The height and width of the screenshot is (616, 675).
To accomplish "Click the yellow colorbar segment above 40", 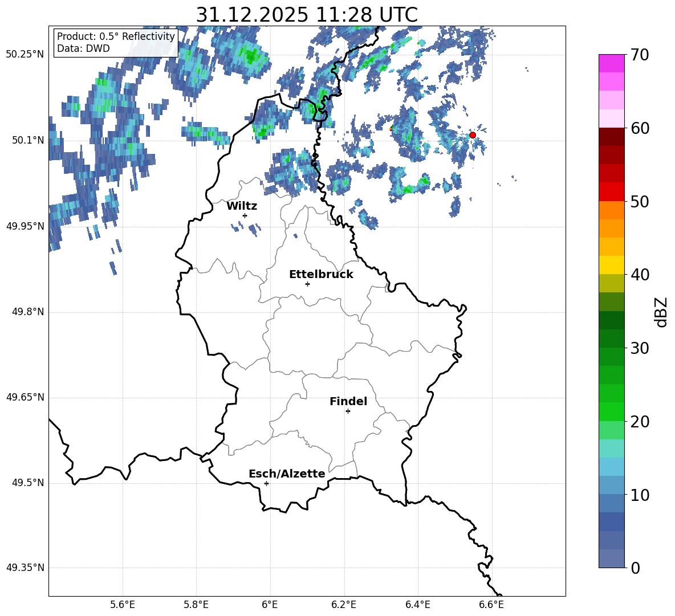I will pos(612,265).
